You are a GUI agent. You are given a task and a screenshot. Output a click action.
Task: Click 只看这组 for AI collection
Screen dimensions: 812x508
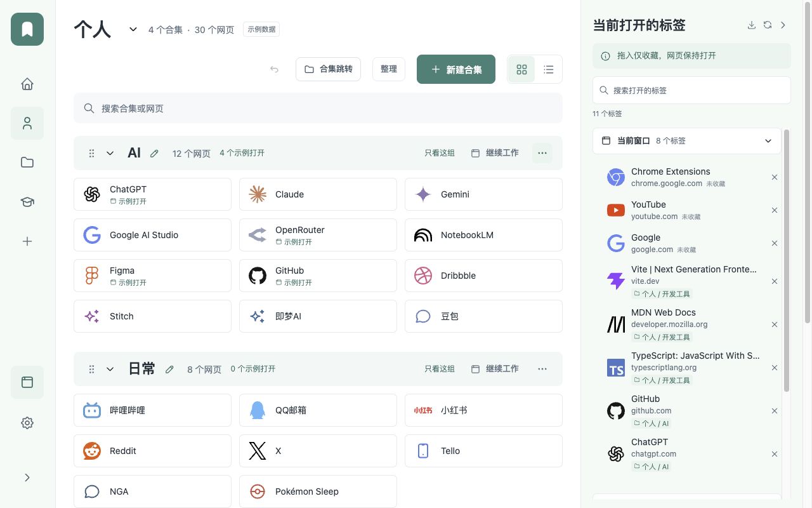tap(440, 153)
